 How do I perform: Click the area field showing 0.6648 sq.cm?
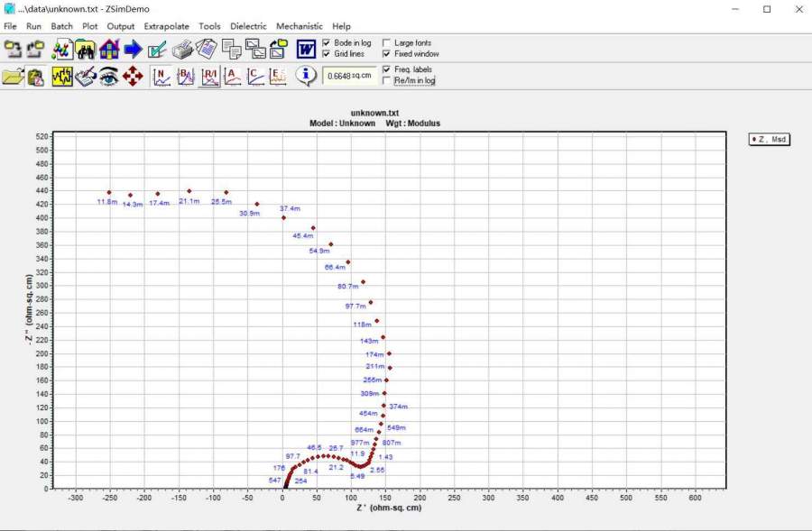pos(348,76)
